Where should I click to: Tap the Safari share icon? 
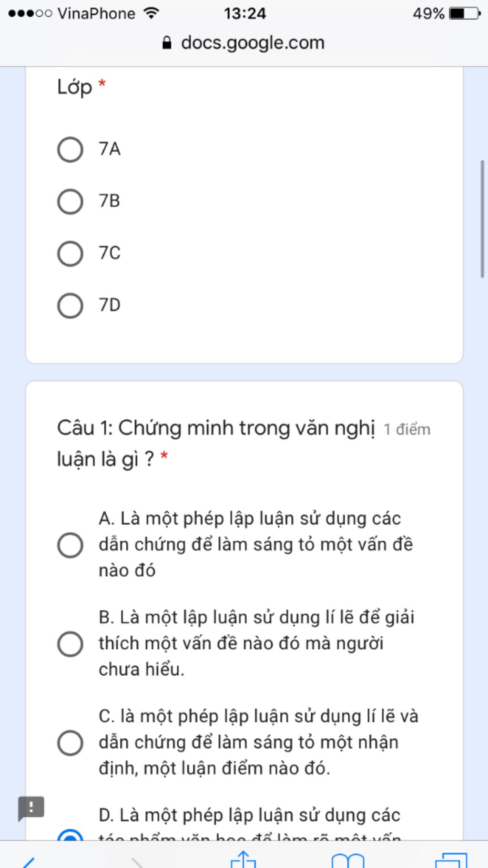[x=244, y=858]
